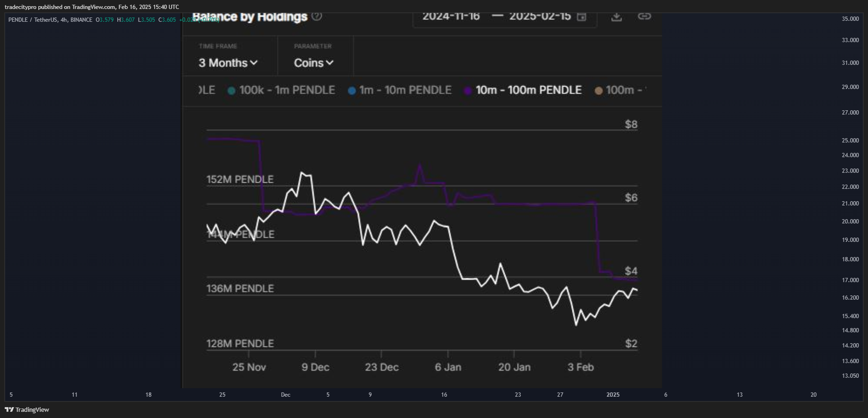This screenshot has width=868, height=418.
Task: Click the 128M PENDLE axis label
Action: tap(240, 343)
